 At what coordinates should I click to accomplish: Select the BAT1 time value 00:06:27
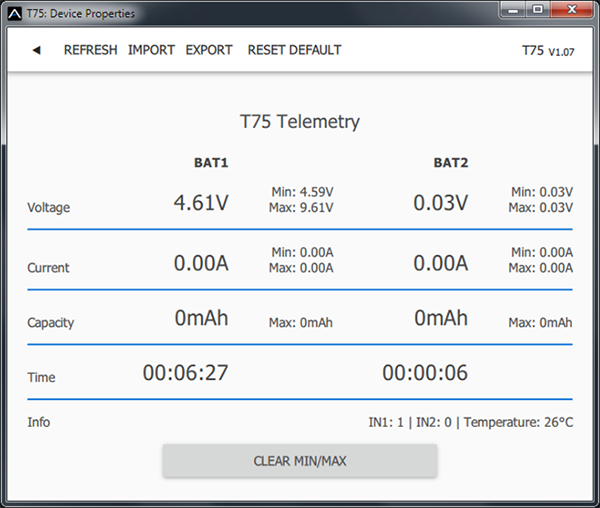[x=185, y=373]
